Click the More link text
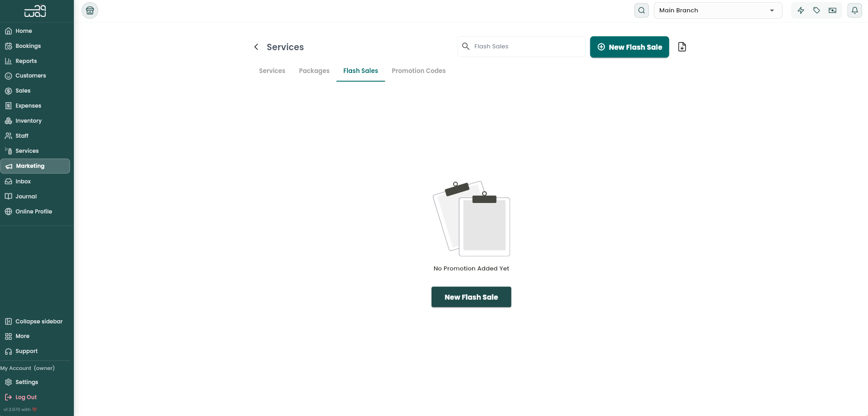Image resolution: width=868 pixels, height=416 pixels. tap(22, 336)
